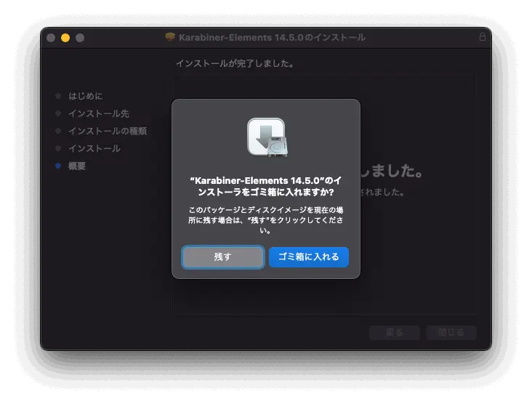The width and height of the screenshot is (532, 404).
Task: Click the インストールが完了しました heading text
Action: (x=235, y=63)
